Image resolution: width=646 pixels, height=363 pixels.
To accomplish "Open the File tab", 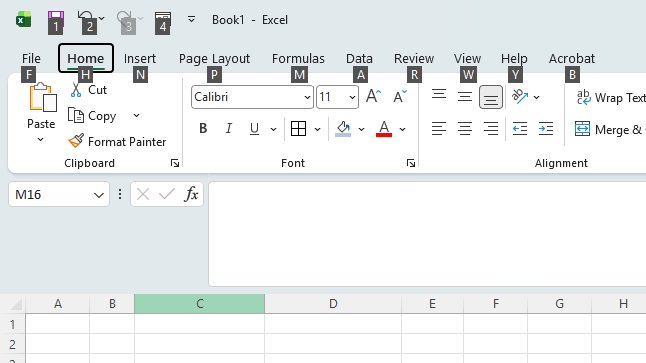I will pyautogui.click(x=31, y=59).
